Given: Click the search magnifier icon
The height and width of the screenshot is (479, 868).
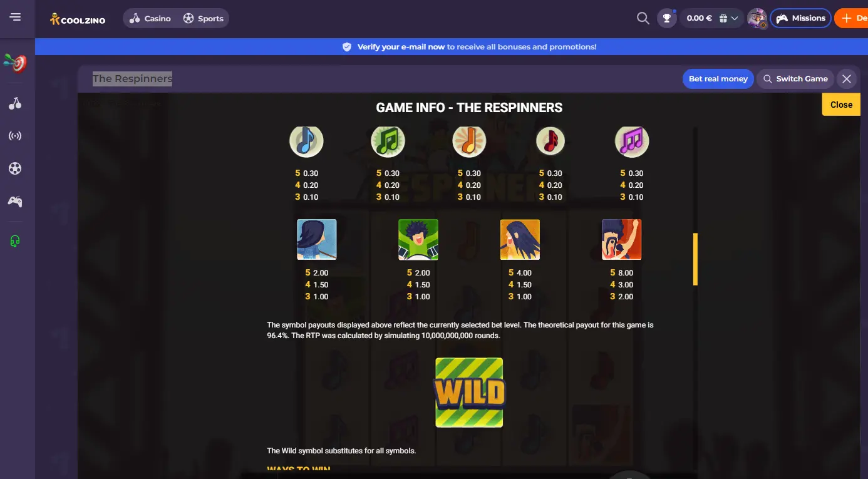Looking at the screenshot, I should tap(643, 18).
